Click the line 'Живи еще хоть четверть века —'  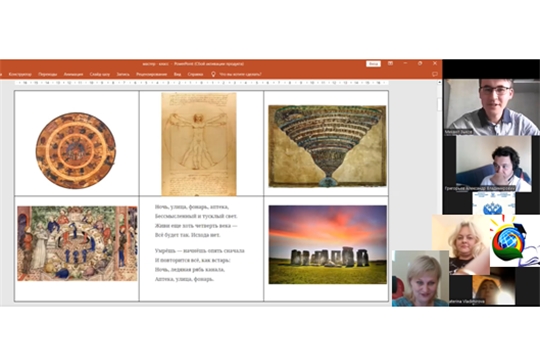click(x=196, y=226)
